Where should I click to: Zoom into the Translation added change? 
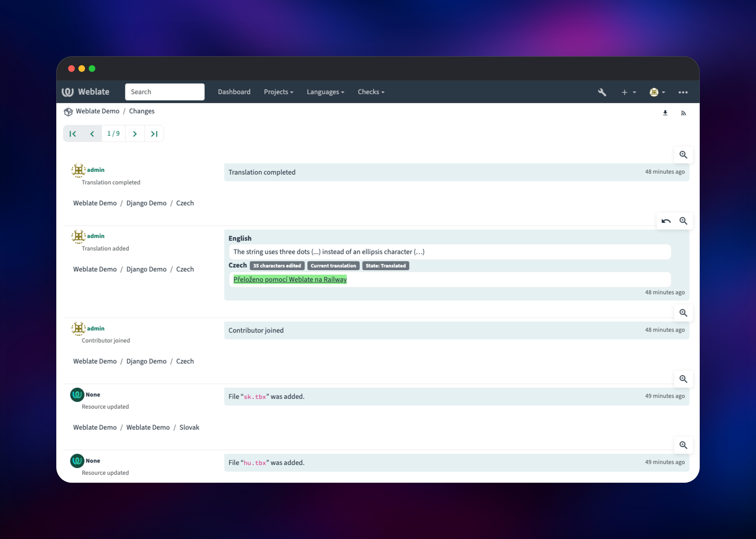pos(683,221)
